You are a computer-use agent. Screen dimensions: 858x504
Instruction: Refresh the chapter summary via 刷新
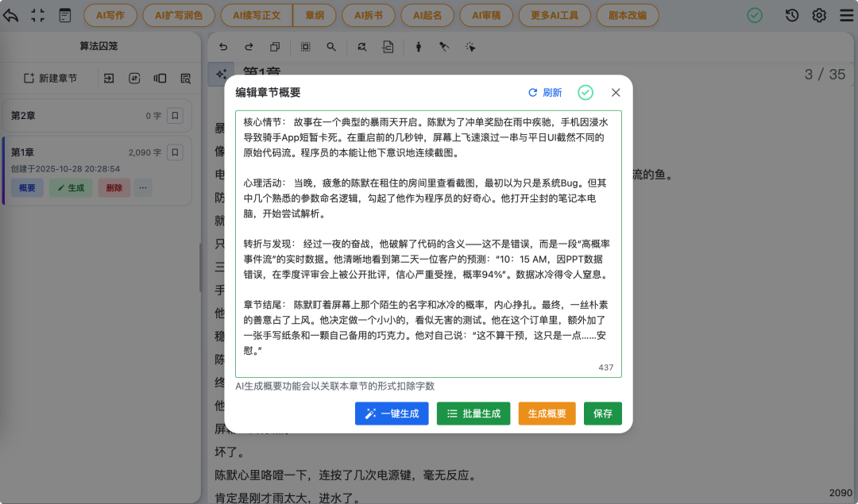[x=545, y=92]
